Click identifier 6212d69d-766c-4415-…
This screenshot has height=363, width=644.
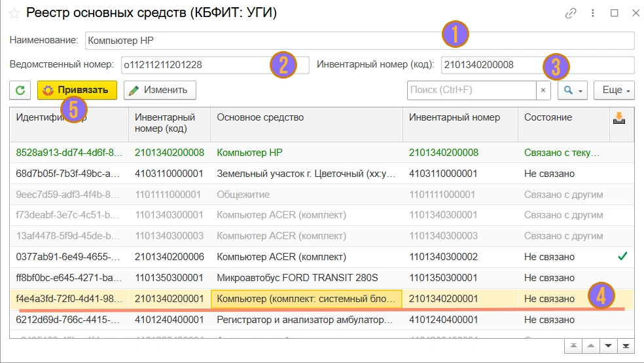click(68, 320)
